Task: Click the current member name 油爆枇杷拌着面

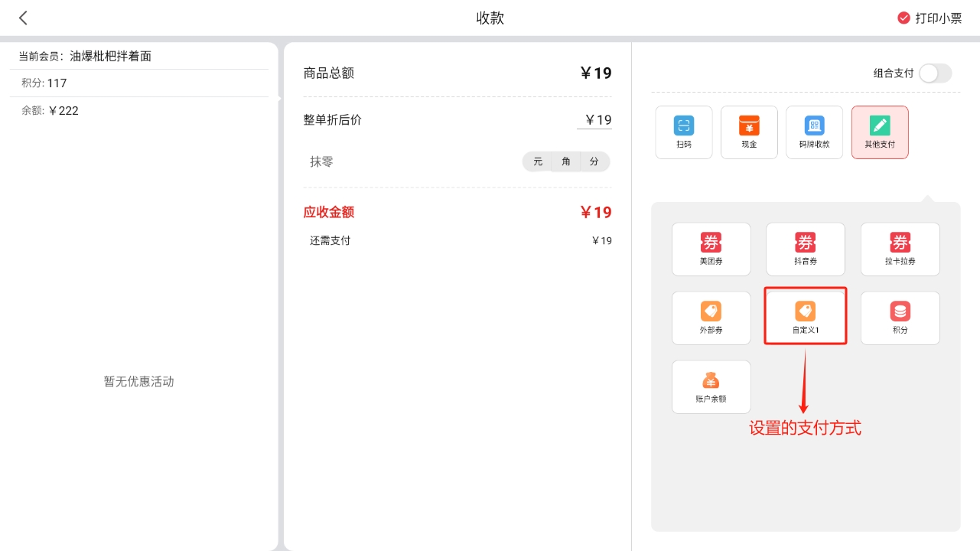Action: 111,56
